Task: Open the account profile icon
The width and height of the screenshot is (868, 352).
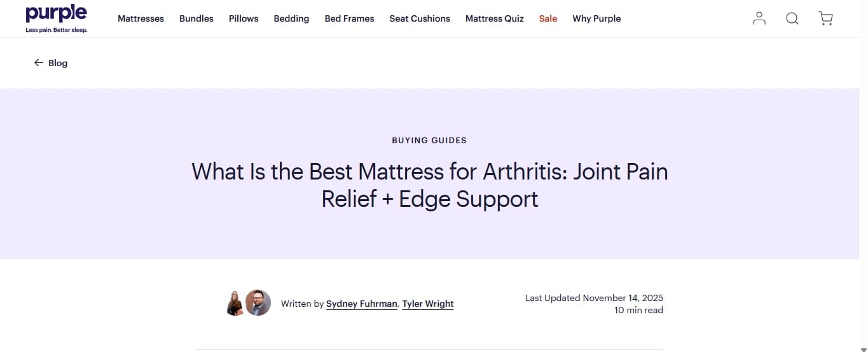Action: 759,18
